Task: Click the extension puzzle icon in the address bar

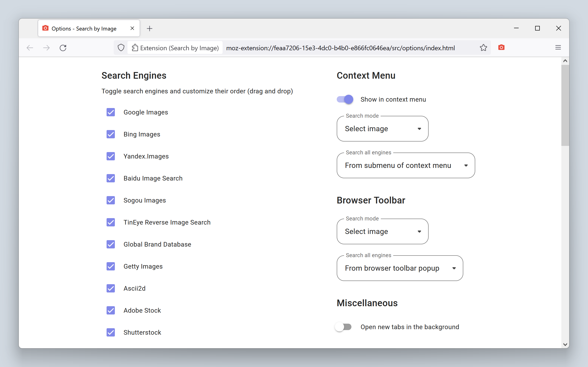Action: tap(135, 47)
